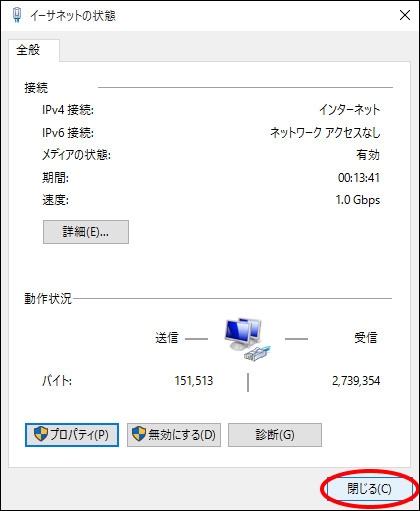Click the IPv6 接続 value ネットワーク アクセスなし
420x511 pixels.
tap(325, 133)
